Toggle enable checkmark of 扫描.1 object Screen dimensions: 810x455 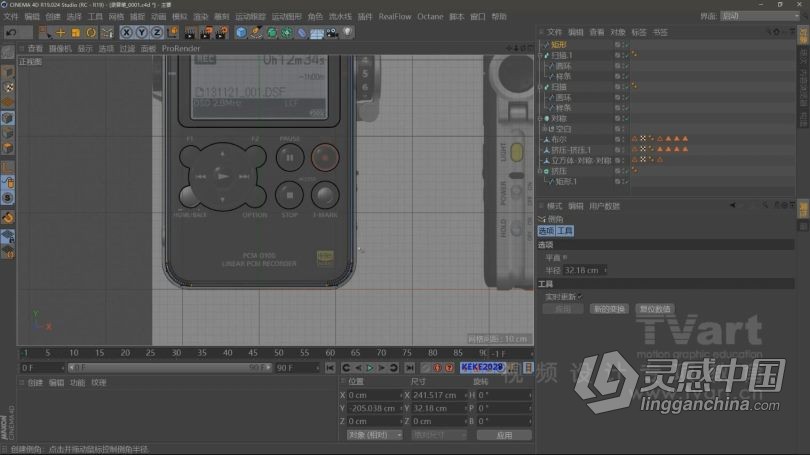(x=627, y=55)
